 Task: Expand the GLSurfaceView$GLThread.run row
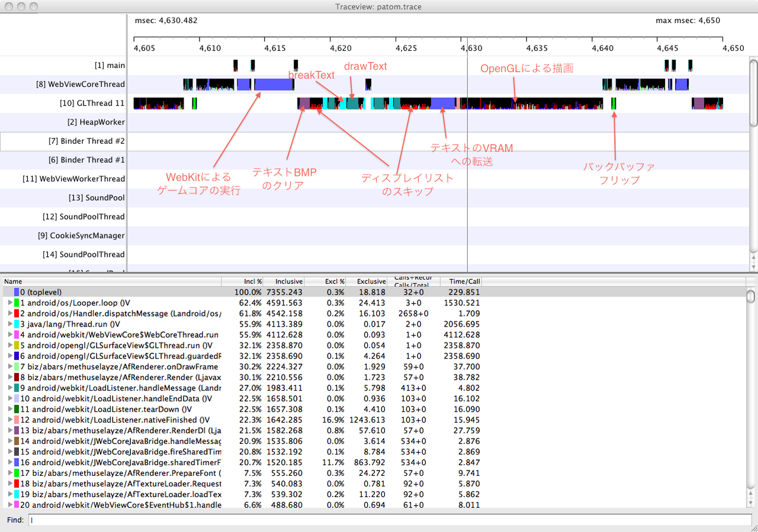9,345
